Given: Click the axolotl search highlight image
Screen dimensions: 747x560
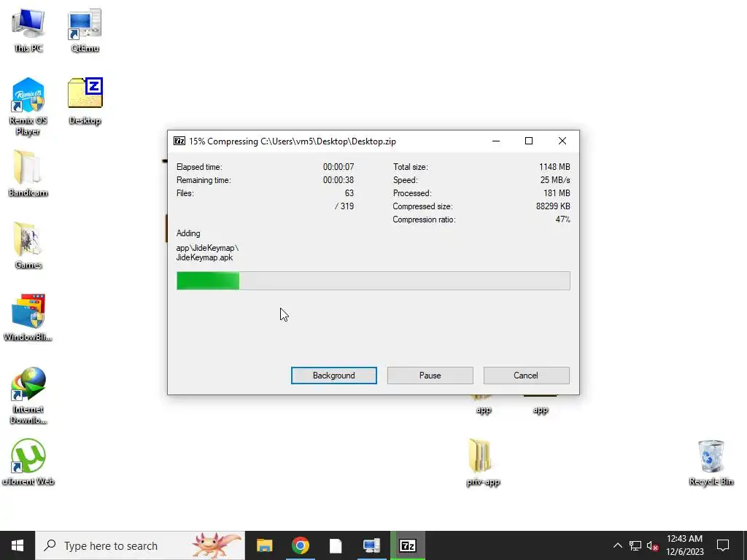Looking at the screenshot, I should click(x=216, y=545).
